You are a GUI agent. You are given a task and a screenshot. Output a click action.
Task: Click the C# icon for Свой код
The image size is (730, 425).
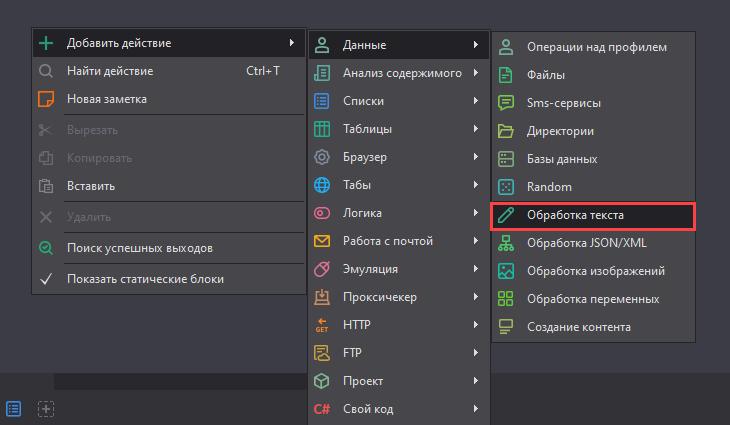click(322, 409)
